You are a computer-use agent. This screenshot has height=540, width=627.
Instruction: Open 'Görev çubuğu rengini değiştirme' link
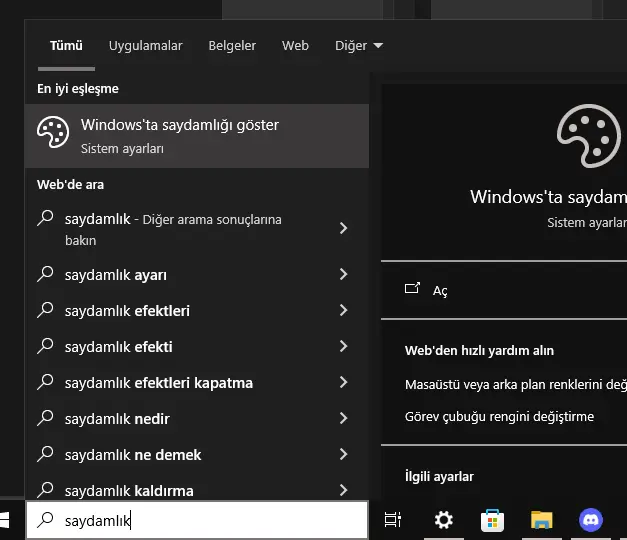tap(499, 416)
